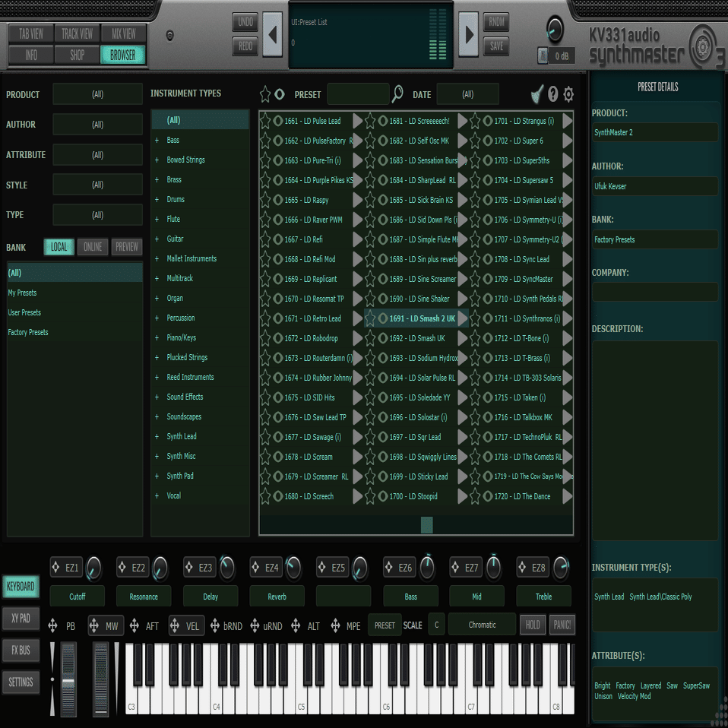Click the ALT modulation cross icon

click(296, 626)
